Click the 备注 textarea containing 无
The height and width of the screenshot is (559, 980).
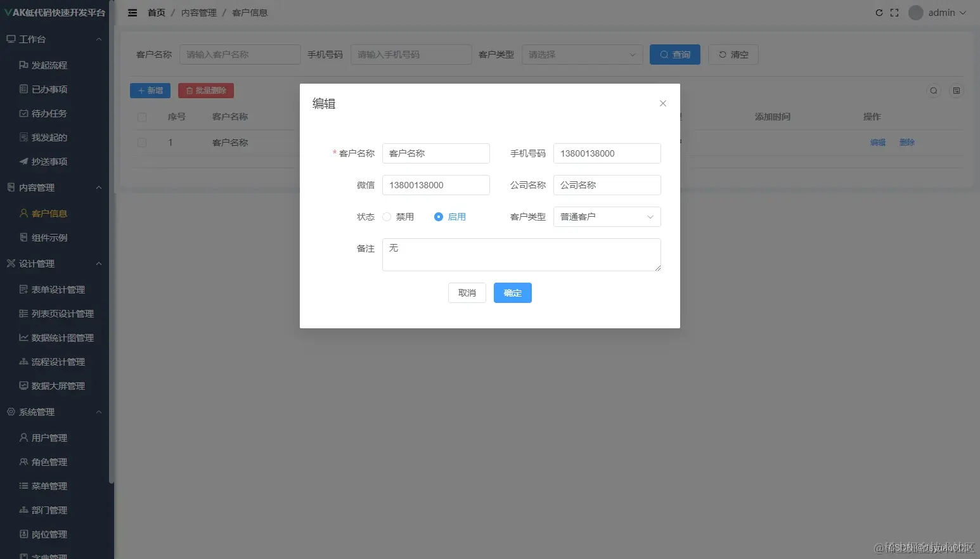(521, 255)
